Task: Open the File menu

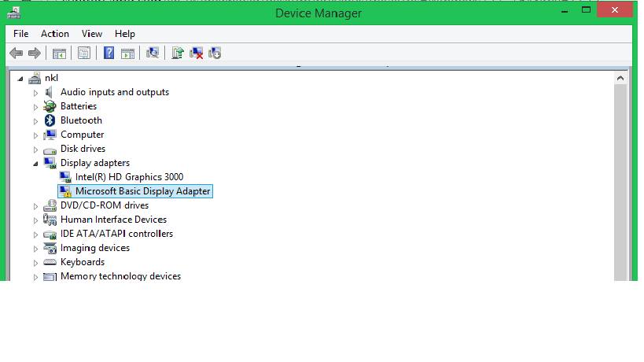Action: coord(21,34)
